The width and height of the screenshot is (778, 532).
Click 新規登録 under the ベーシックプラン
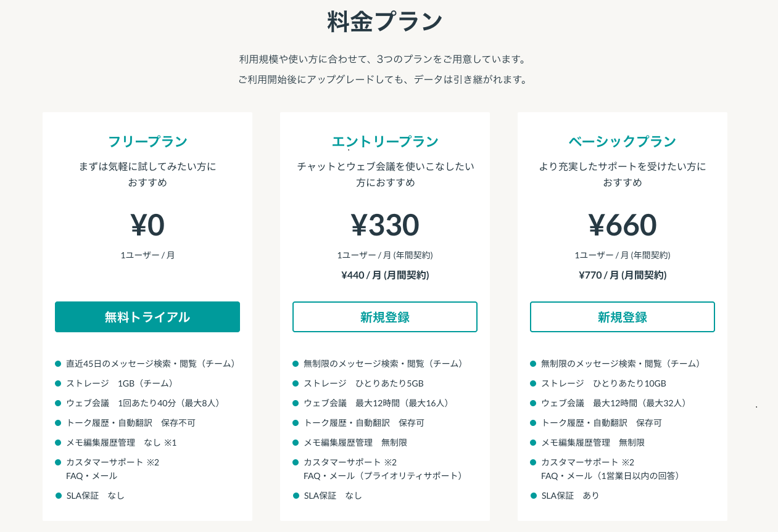point(623,317)
